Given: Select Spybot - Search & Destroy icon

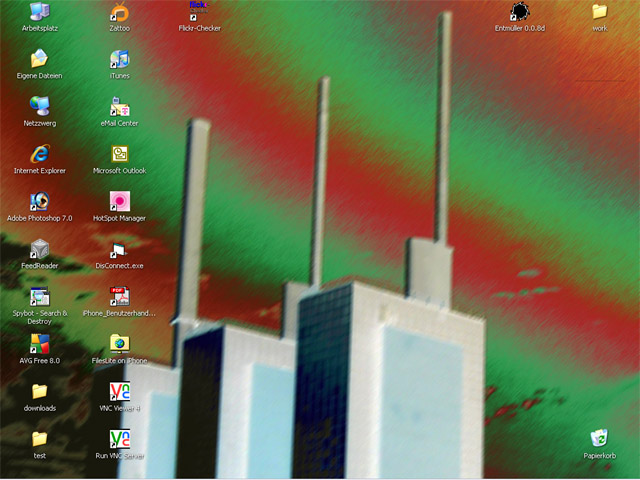Looking at the screenshot, I should pos(40,296).
